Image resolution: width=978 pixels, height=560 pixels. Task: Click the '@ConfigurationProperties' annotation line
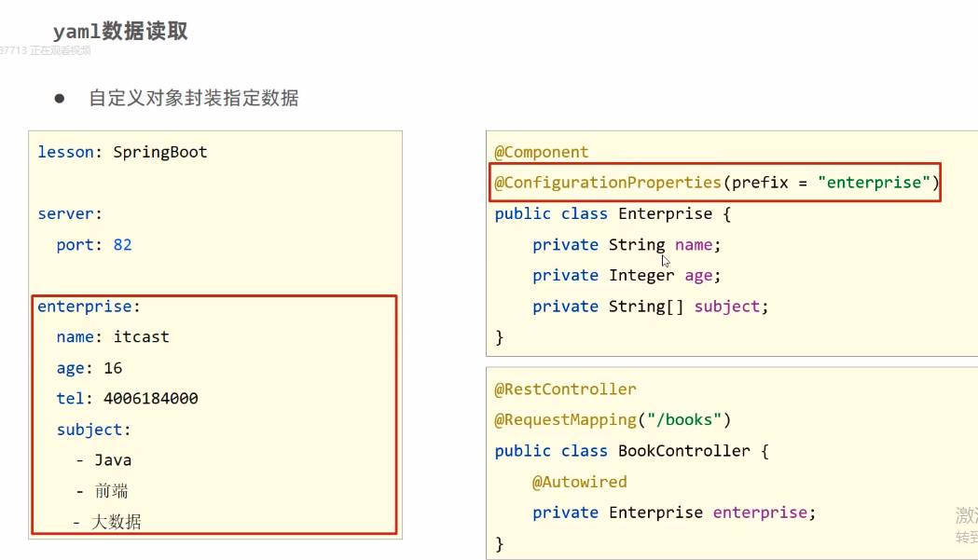pyautogui.click(x=716, y=183)
